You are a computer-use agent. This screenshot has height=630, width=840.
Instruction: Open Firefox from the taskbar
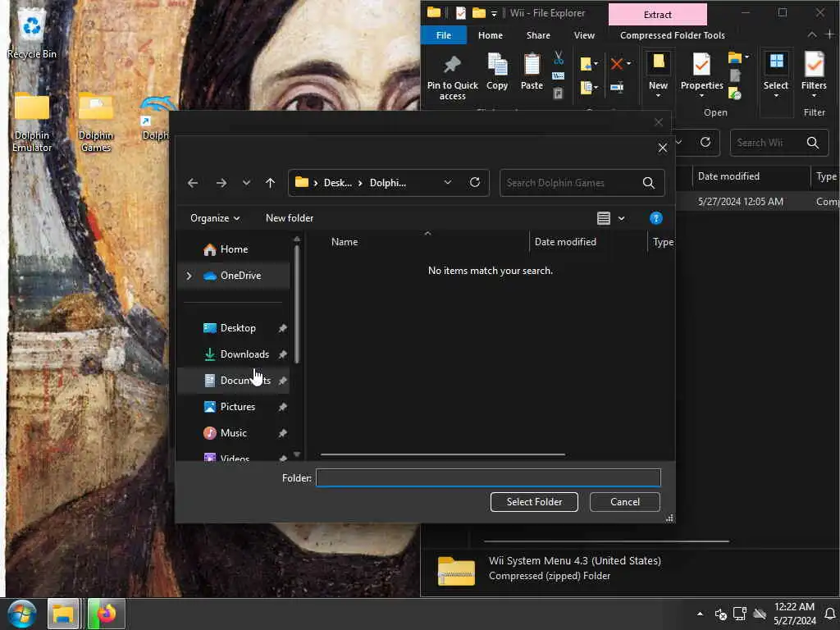[106, 614]
